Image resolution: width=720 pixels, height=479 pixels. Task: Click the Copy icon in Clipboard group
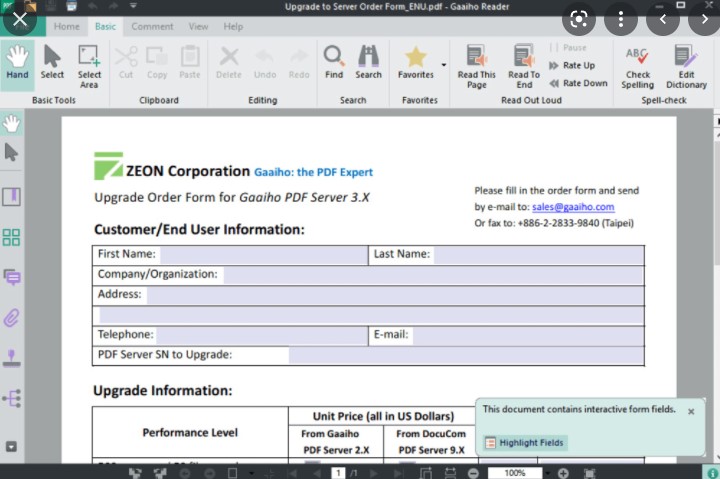tap(157, 62)
